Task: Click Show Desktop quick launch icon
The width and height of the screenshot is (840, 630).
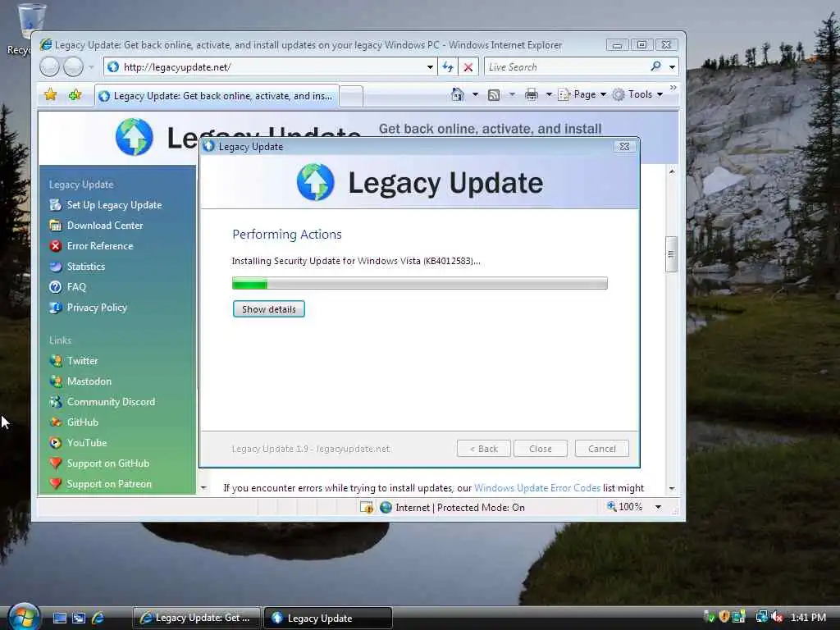Action: click(59, 619)
